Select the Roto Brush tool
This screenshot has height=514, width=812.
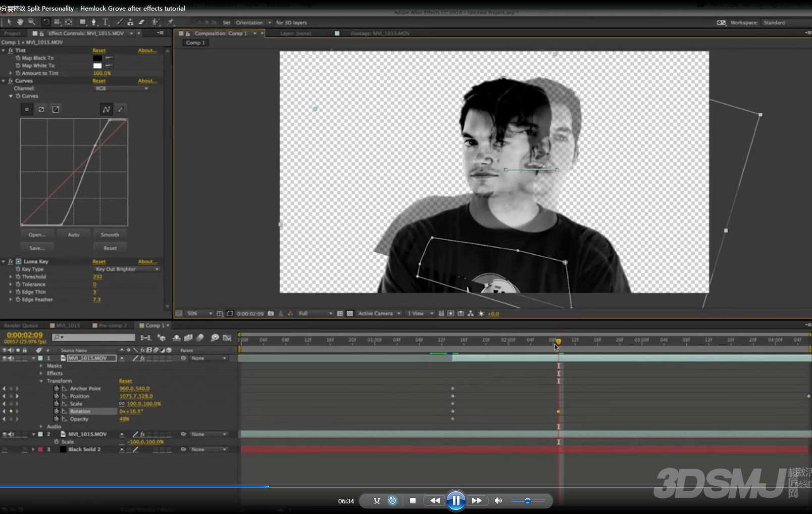(156, 22)
